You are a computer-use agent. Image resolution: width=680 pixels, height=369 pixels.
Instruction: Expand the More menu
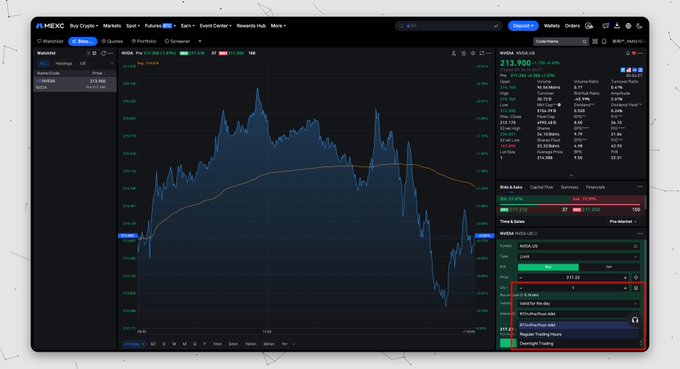(x=278, y=26)
